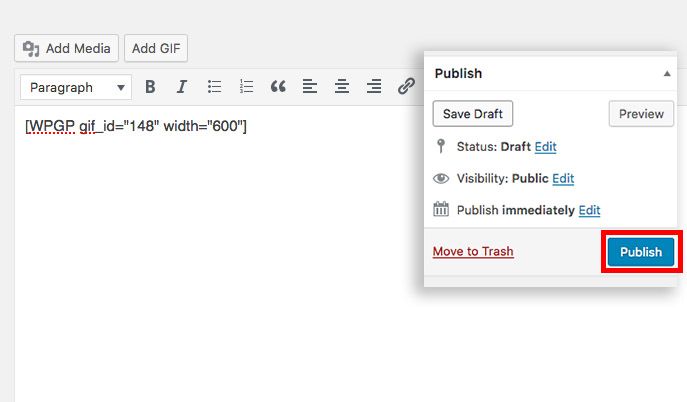Screen dimensions: 687x402
Task: Align text right
Action: click(x=374, y=87)
